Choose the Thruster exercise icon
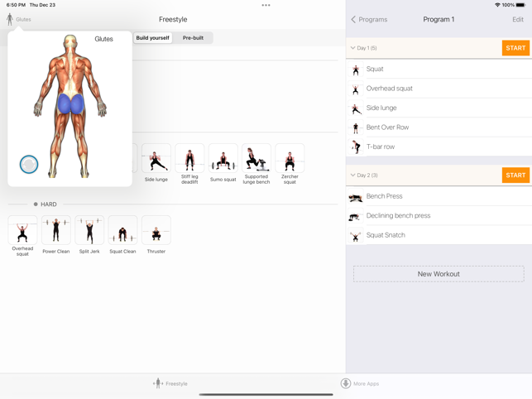The height and width of the screenshot is (399, 532). [x=156, y=231]
